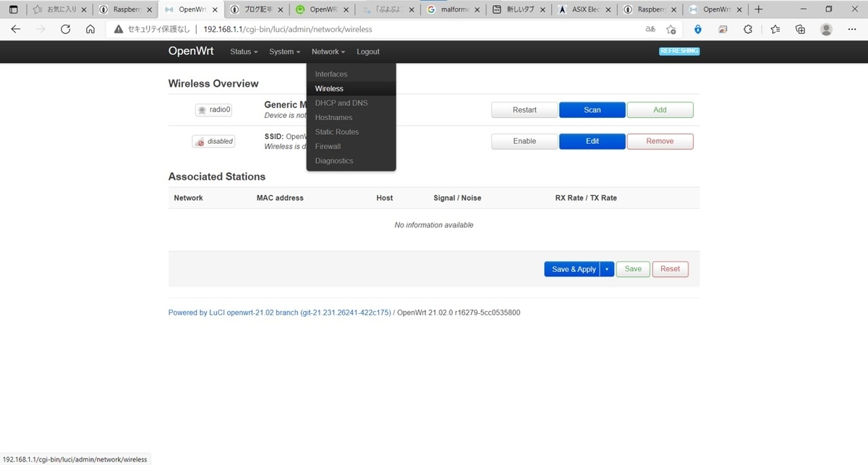Click the OpenWrt brand logo link

[192, 51]
